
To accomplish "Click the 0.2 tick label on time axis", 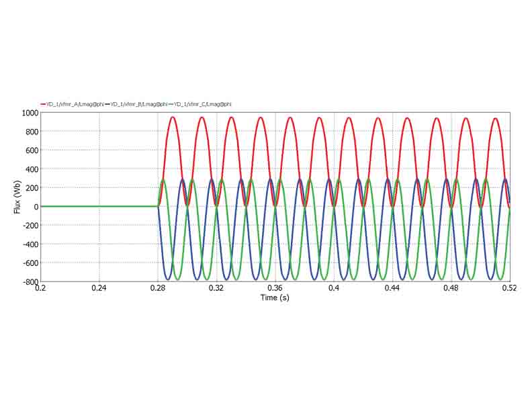I will (x=41, y=288).
